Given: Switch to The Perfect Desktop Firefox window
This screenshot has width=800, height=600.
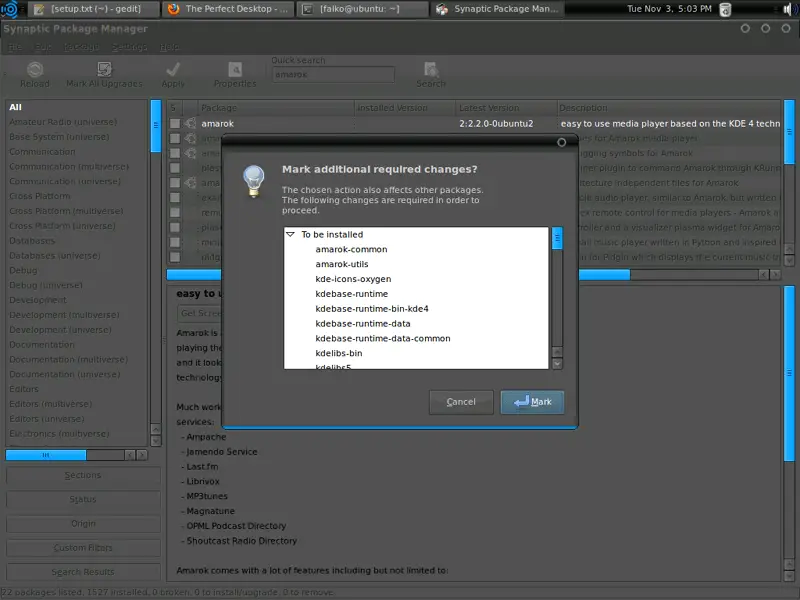Looking at the screenshot, I should [229, 9].
